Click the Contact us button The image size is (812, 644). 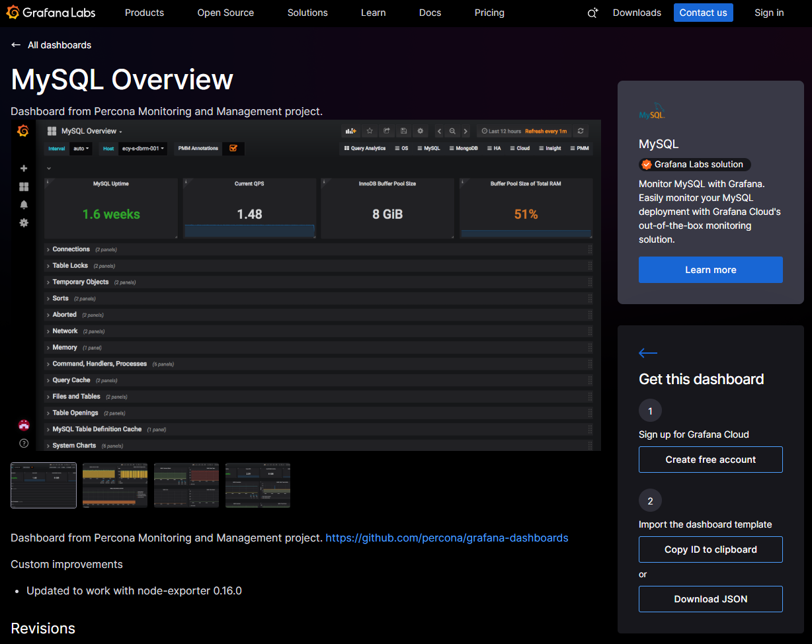[704, 13]
